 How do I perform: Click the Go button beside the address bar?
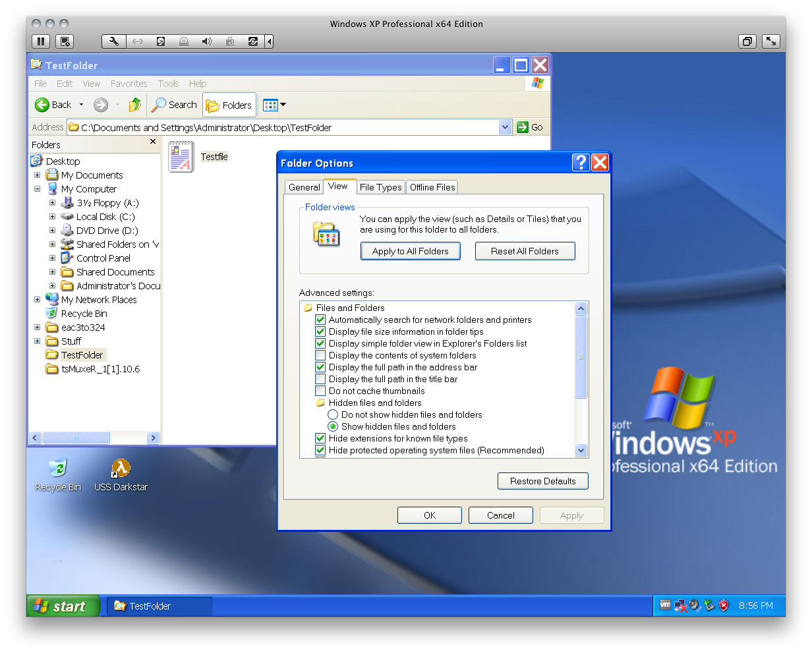tap(531, 127)
